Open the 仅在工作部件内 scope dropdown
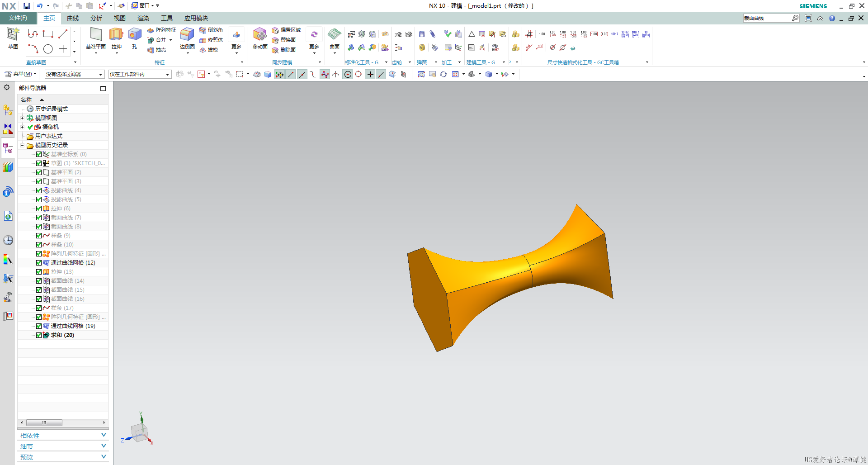 [x=140, y=74]
